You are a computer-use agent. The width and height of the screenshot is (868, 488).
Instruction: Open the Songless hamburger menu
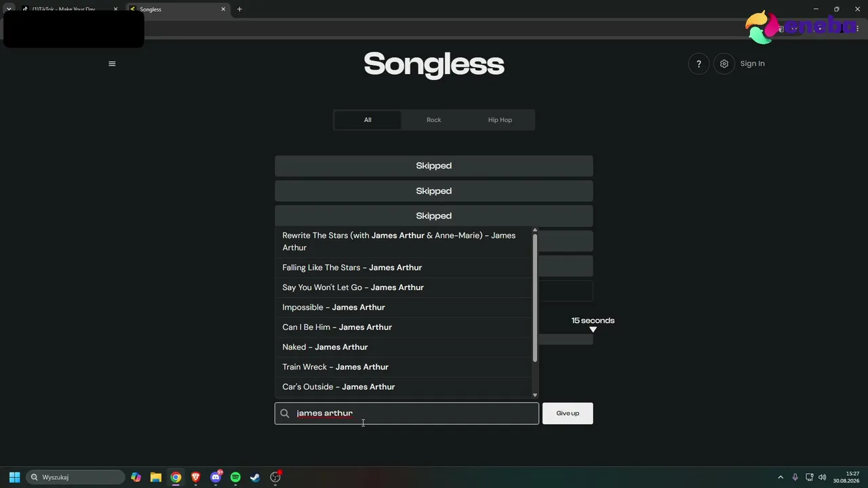(112, 64)
